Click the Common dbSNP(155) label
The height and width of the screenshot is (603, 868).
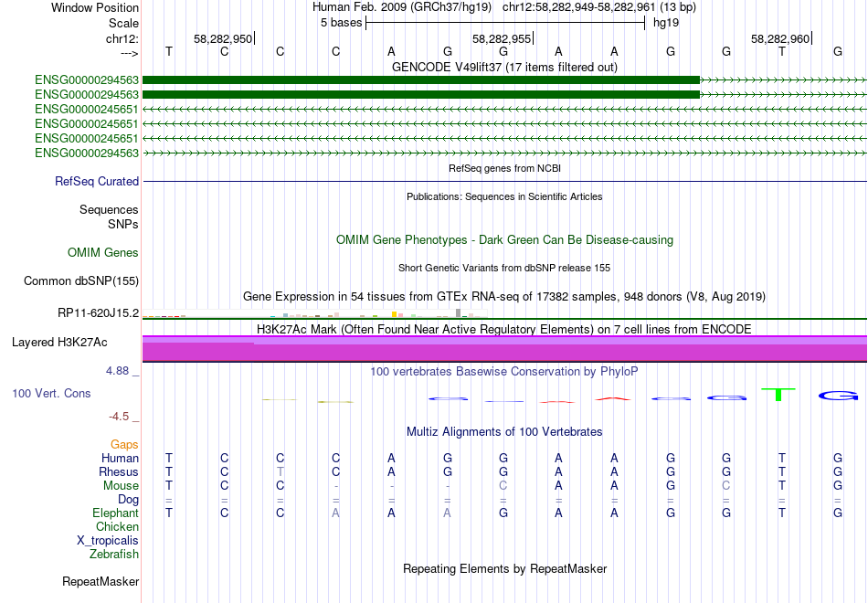coord(81,280)
